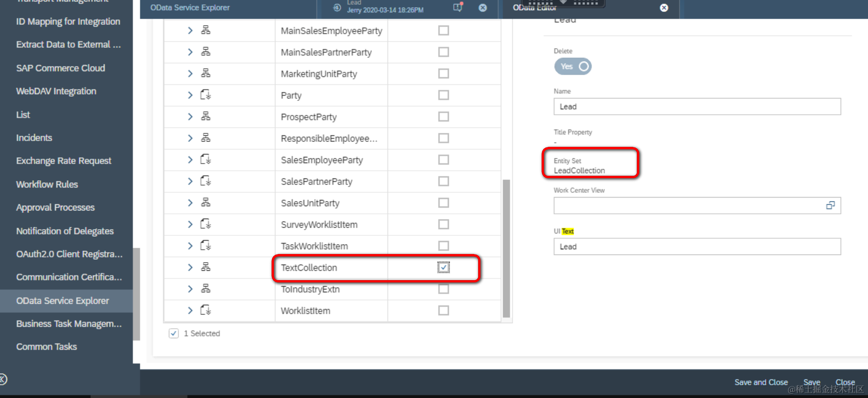868x398 pixels.
Task: Toggle the Delete switch set to Yes
Action: tap(573, 66)
